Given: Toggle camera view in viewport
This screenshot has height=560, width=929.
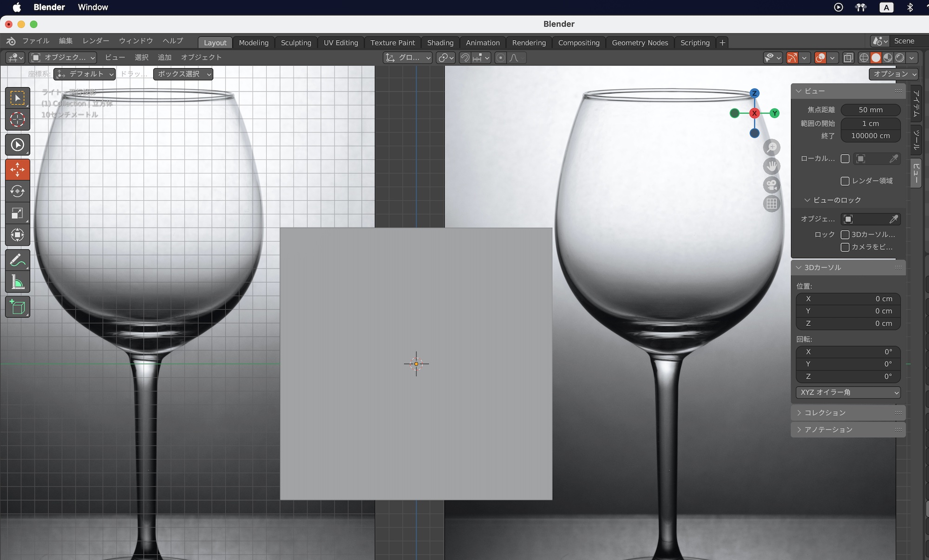Looking at the screenshot, I should pos(772,185).
